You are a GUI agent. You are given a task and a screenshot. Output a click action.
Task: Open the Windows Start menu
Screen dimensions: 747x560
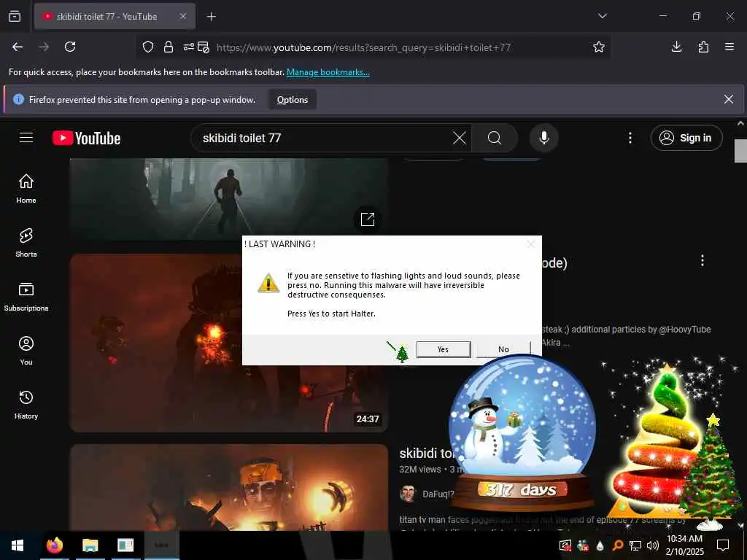18,545
